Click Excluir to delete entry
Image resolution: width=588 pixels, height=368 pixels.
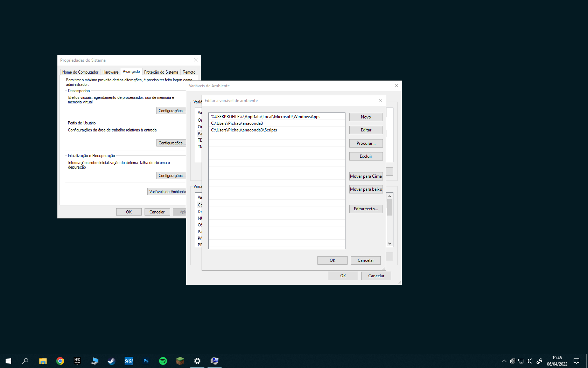(366, 156)
